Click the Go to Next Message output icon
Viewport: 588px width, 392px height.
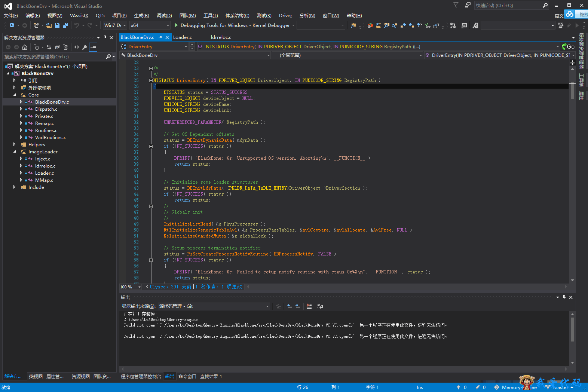tap(298, 306)
